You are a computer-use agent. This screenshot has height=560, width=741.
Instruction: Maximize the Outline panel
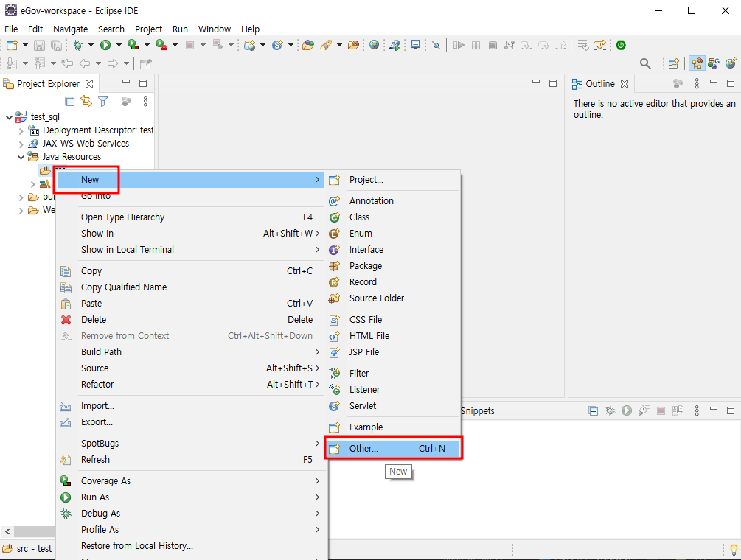731,83
